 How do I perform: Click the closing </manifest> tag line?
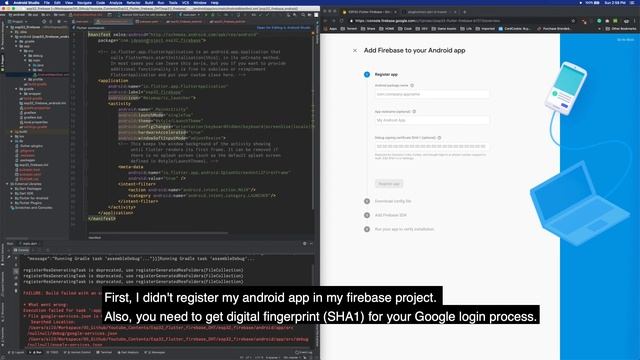pyautogui.click(x=102, y=219)
